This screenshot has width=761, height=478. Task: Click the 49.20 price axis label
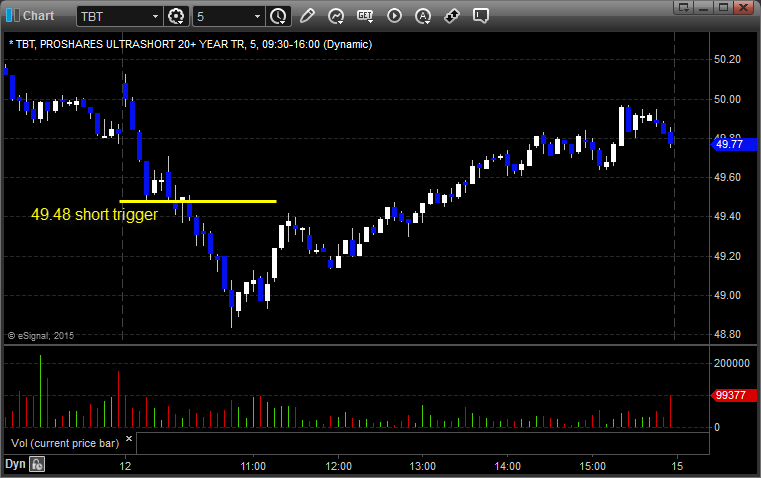click(727, 256)
